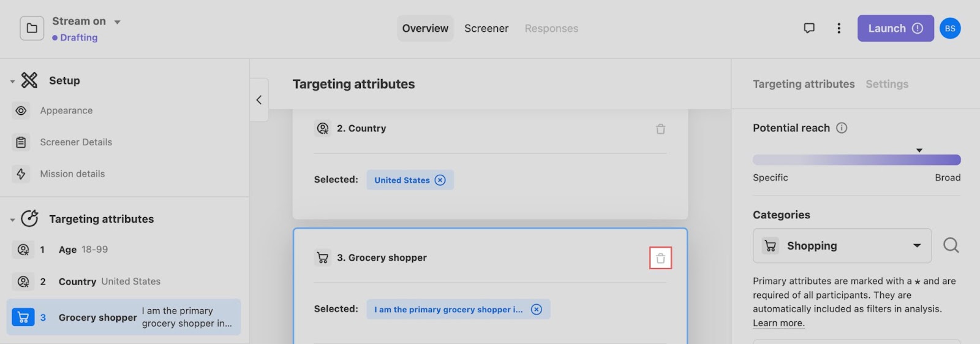
Task: Follow the Learn more link
Action: 778,323
